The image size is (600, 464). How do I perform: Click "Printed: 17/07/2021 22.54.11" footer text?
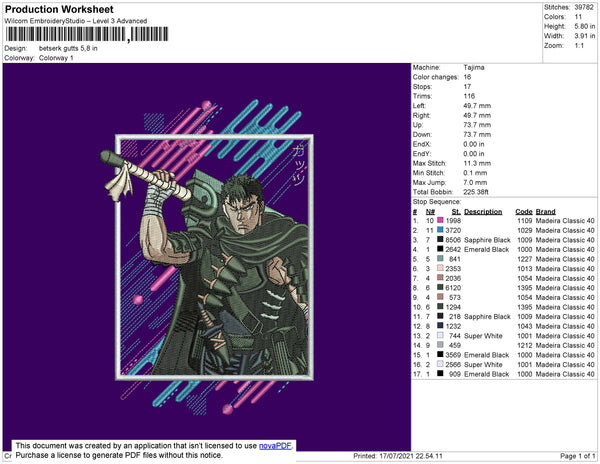pyautogui.click(x=398, y=456)
